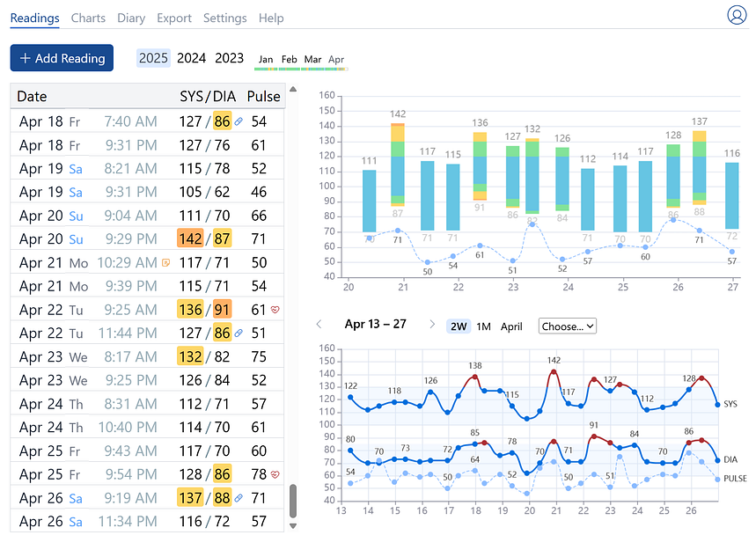Click the readings list vertical scrollbar

click(x=294, y=502)
